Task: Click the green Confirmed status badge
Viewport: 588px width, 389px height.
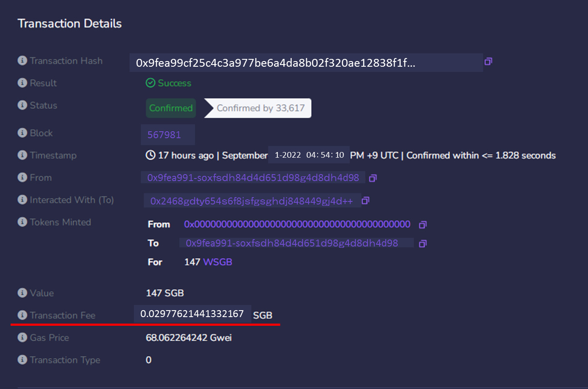Action: 171,108
